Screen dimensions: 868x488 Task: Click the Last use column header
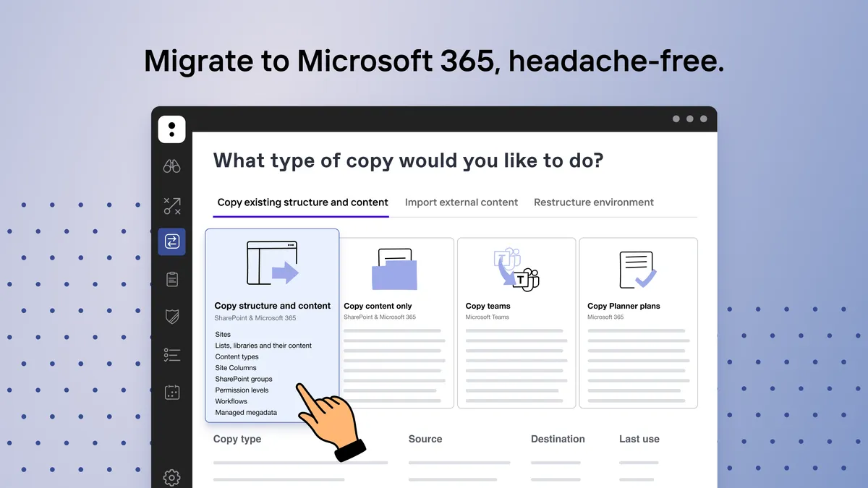[x=639, y=439]
